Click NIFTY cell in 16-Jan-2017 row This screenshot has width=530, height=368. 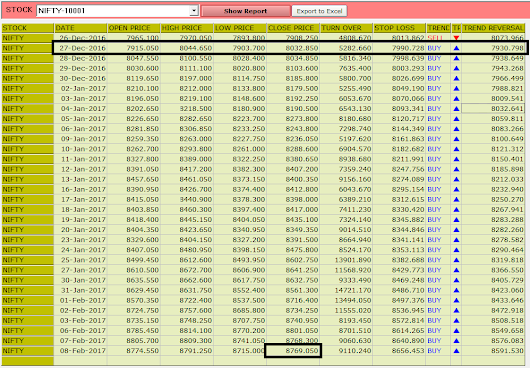[x=27, y=190]
